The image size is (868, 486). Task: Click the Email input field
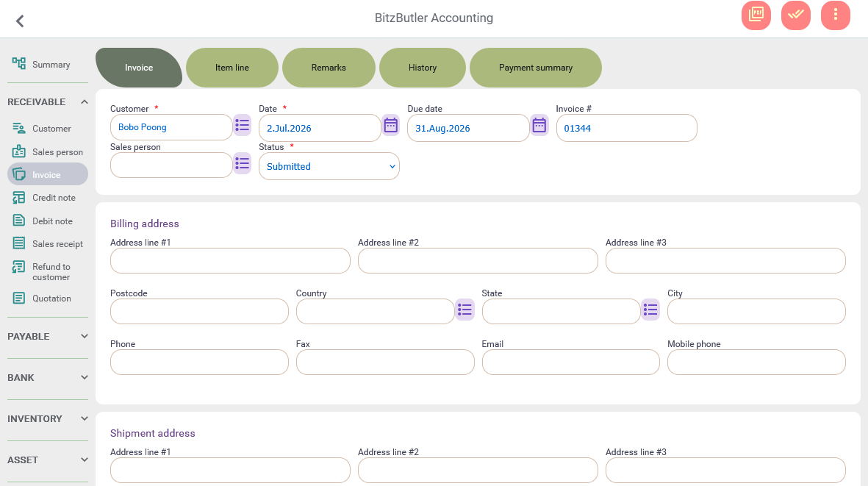571,362
